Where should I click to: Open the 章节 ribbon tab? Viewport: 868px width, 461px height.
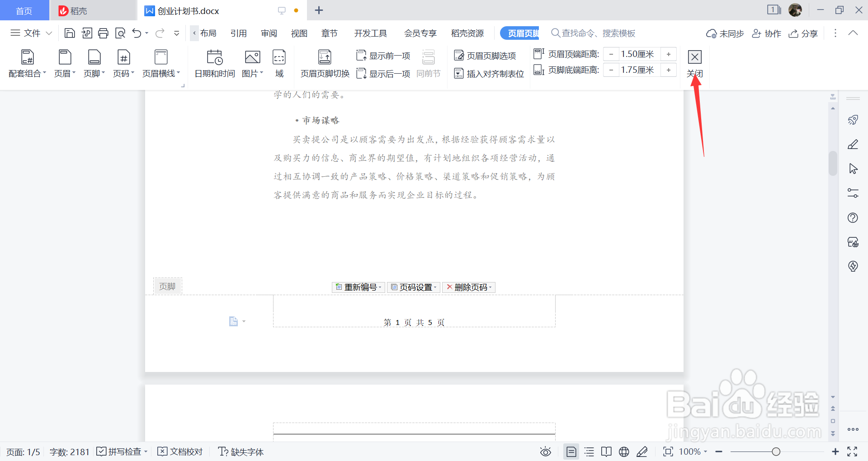tap(329, 33)
